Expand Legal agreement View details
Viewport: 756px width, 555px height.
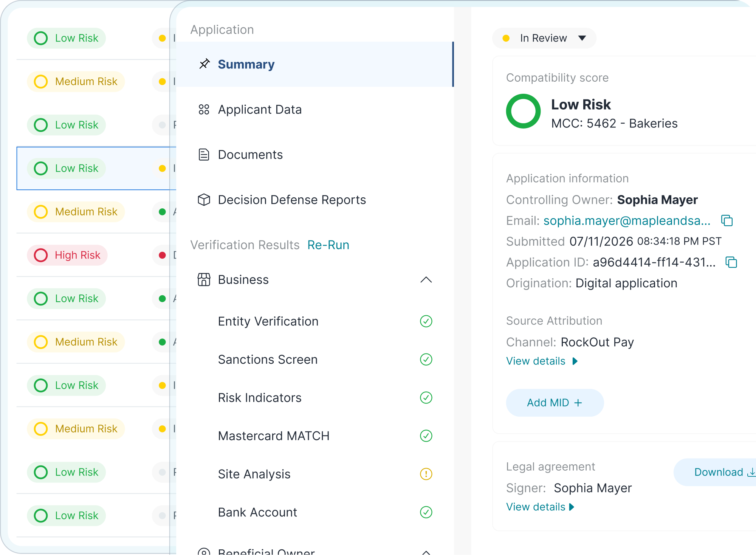540,507
